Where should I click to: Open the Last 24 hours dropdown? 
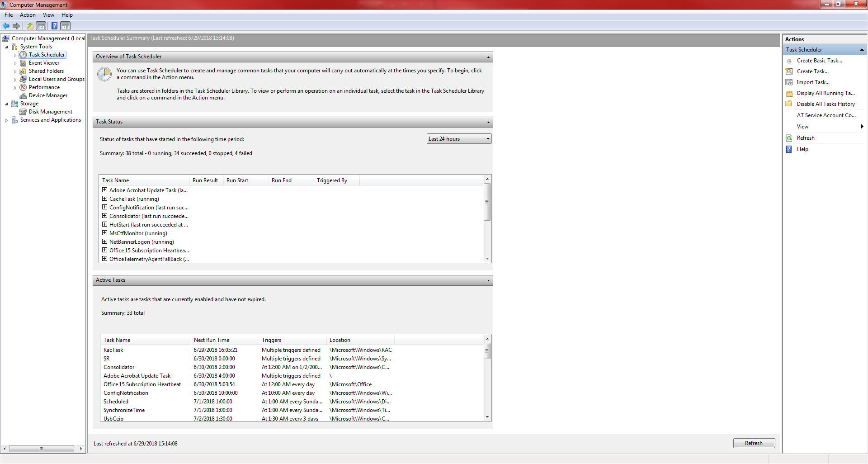tap(459, 139)
